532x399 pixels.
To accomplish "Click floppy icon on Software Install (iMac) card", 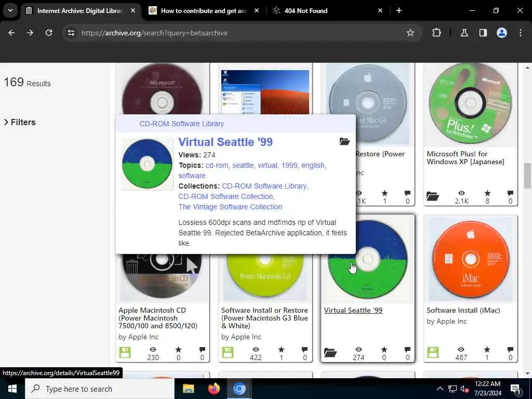I will click(x=433, y=353).
